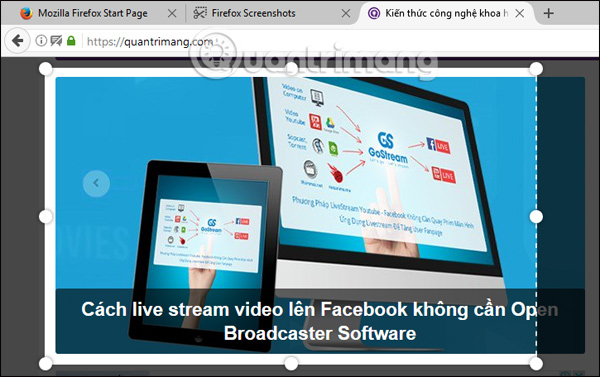Screen dimensions: 600x377
Task: Click the bottom-right selection handle
Action: coord(536,364)
